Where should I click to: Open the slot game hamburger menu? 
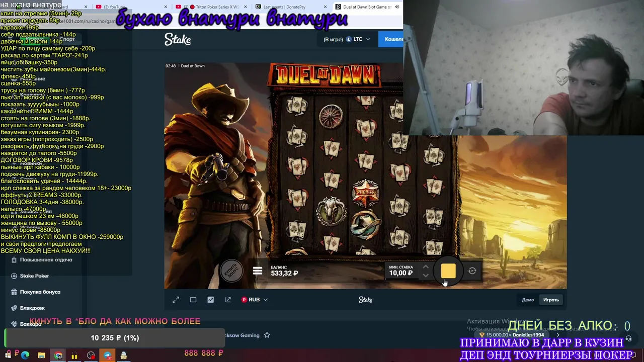pyautogui.click(x=258, y=271)
